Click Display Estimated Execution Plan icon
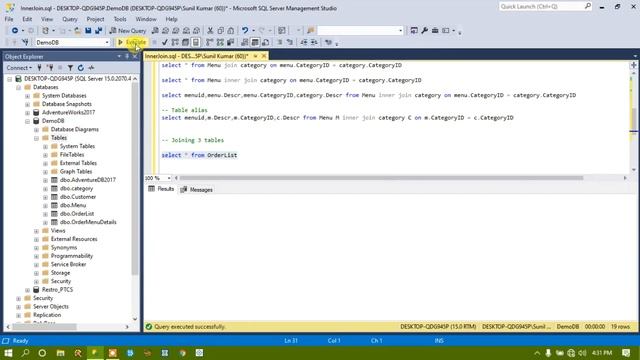This screenshot has height=360, width=640. tap(175, 42)
